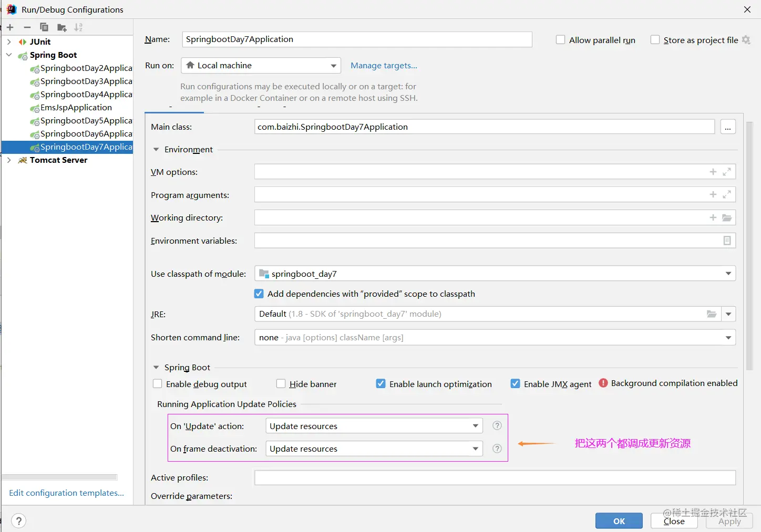
Task: Click the OK button
Action: (x=619, y=521)
